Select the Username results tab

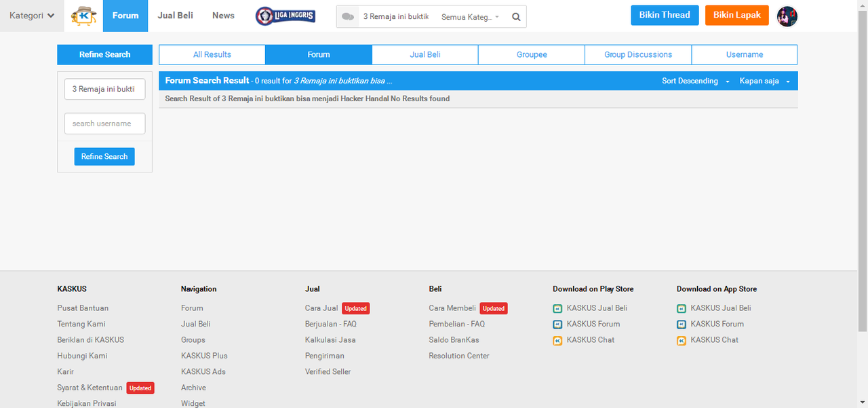click(x=745, y=54)
